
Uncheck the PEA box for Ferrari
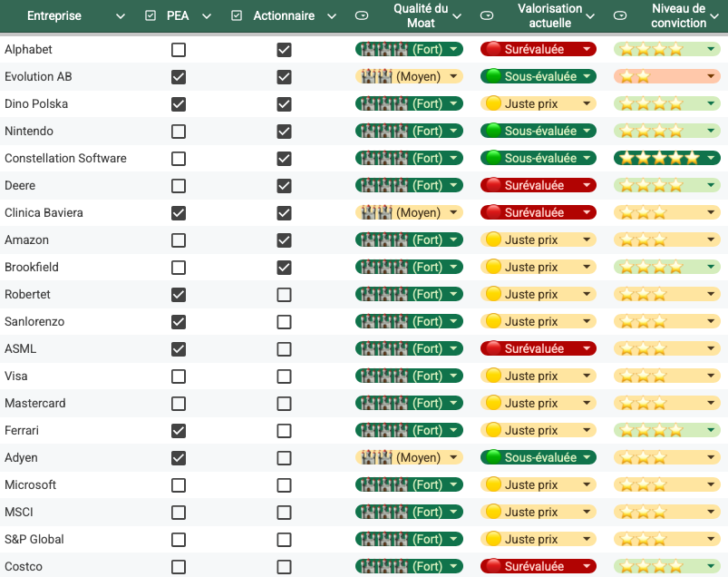click(x=179, y=431)
